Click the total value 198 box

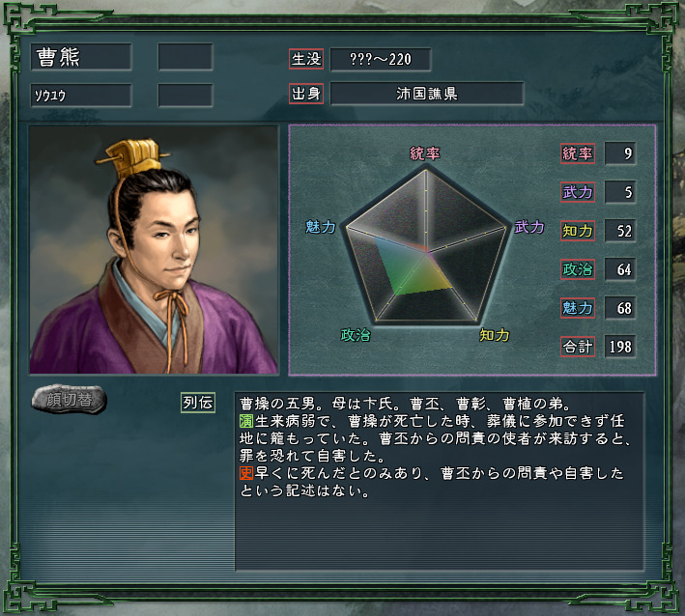[620, 347]
